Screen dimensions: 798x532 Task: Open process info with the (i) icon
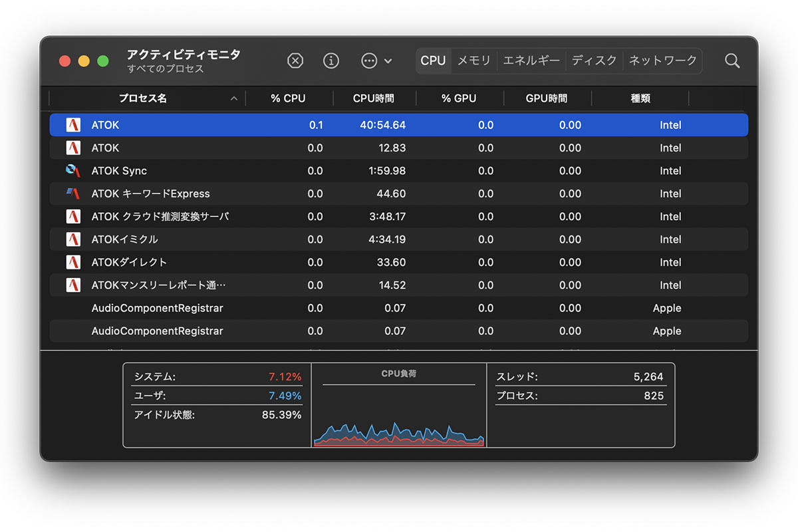click(331, 61)
